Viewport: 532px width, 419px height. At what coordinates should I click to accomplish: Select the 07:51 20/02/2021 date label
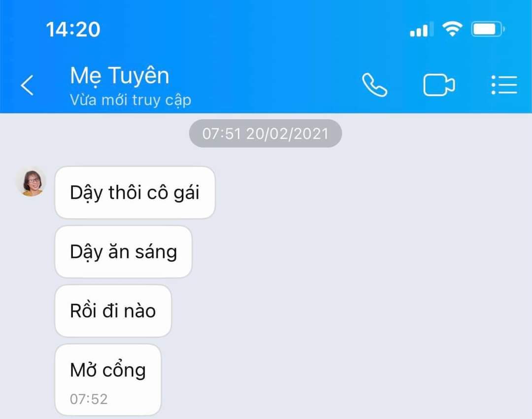click(266, 134)
